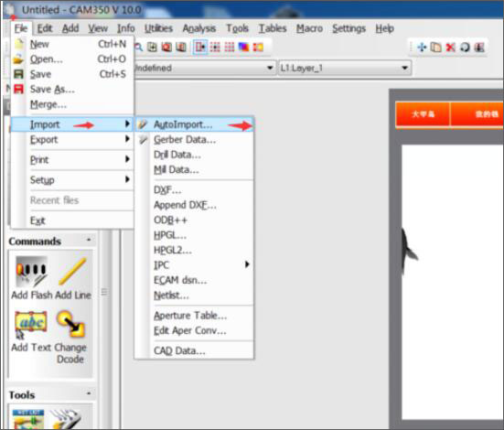Viewport: 504px width, 430px height.
Task: Click the red X delete icon
Action: click(450, 48)
